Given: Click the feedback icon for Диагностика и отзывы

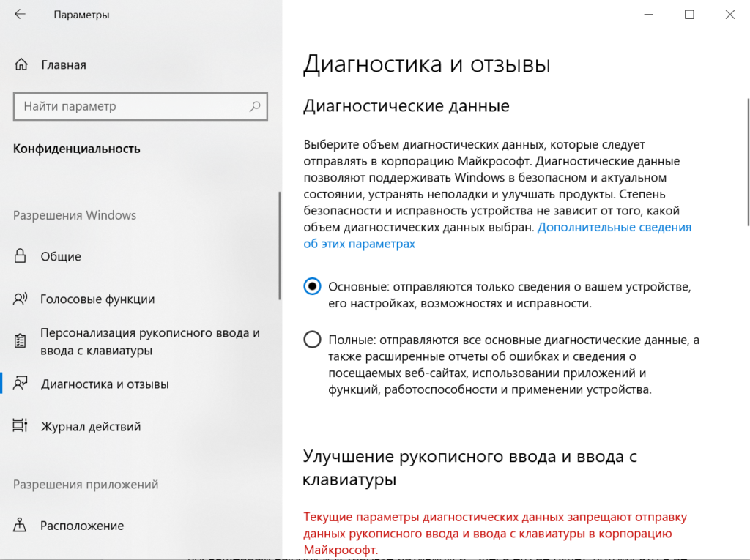Looking at the screenshot, I should (x=20, y=384).
